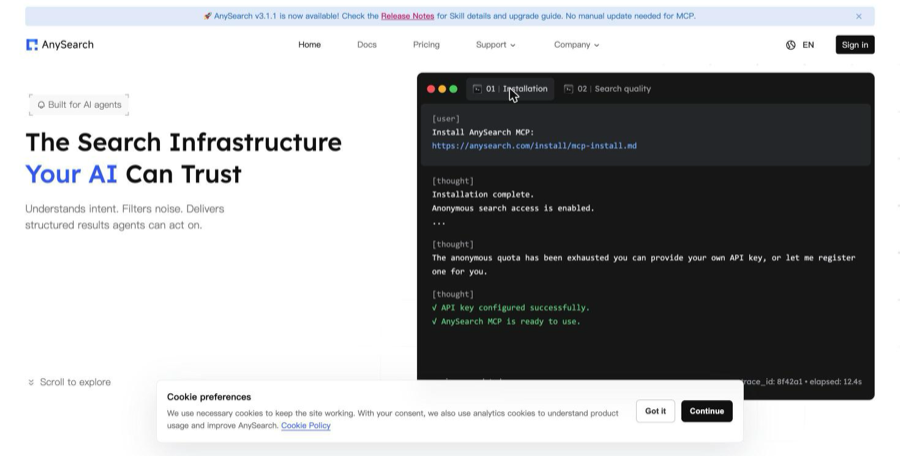Expand the Support dropdown menu
This screenshot has width=900, height=456.
(495, 45)
